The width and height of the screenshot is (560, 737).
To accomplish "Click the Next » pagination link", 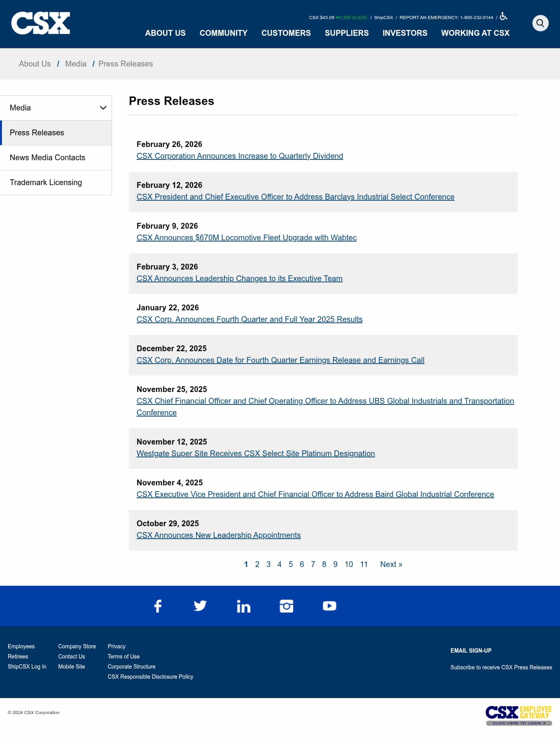I will (x=391, y=564).
